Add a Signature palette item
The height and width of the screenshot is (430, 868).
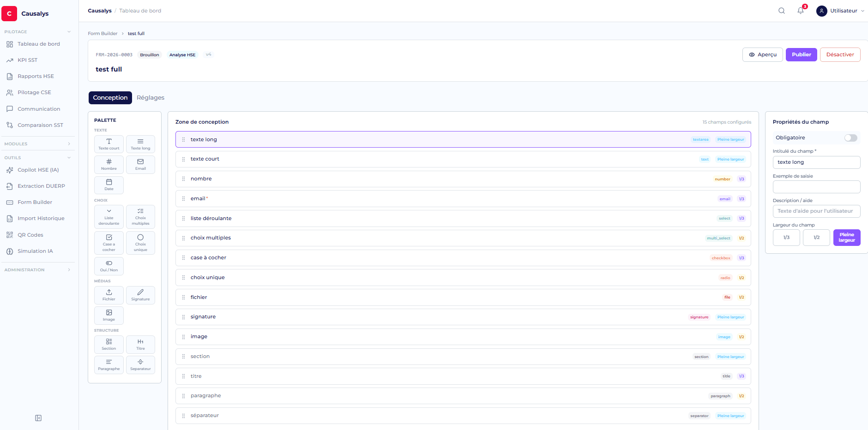(x=140, y=295)
